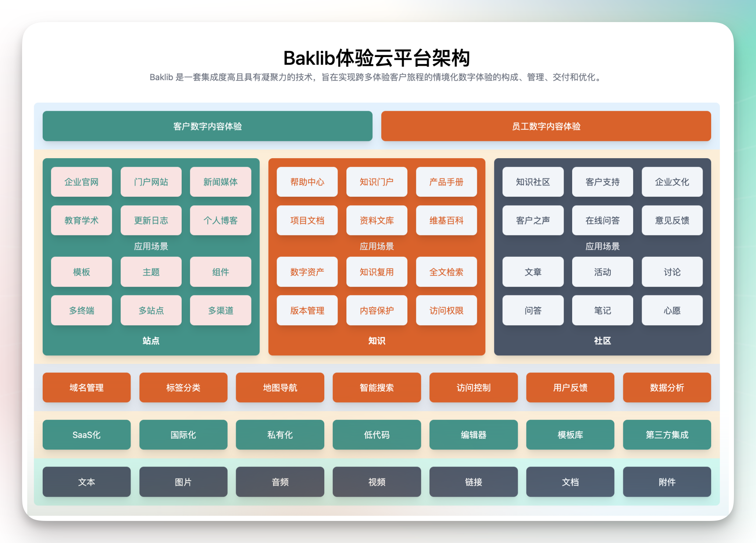
Task: Open the 模板库 button
Action: pos(570,435)
